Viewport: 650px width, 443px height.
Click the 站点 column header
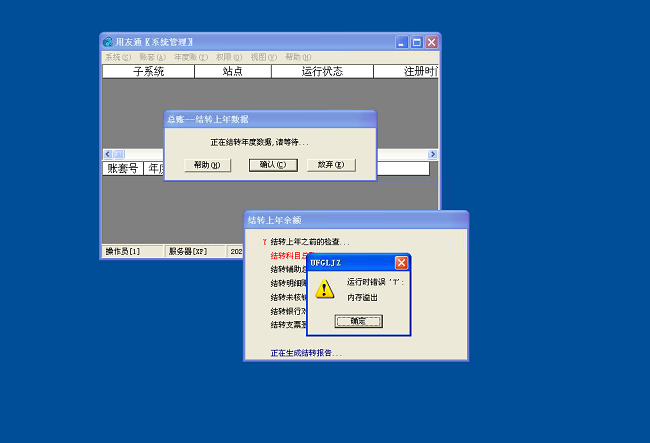coord(233,71)
